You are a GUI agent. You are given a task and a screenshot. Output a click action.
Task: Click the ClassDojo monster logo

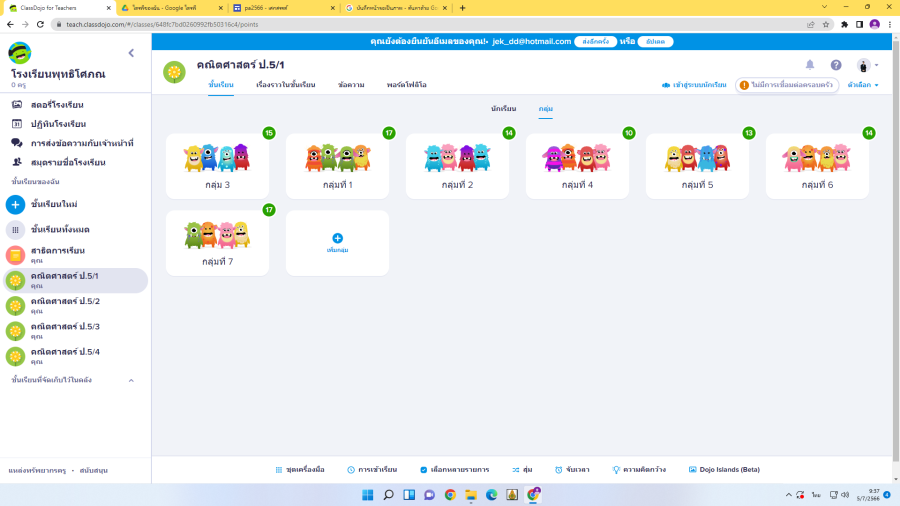point(20,53)
